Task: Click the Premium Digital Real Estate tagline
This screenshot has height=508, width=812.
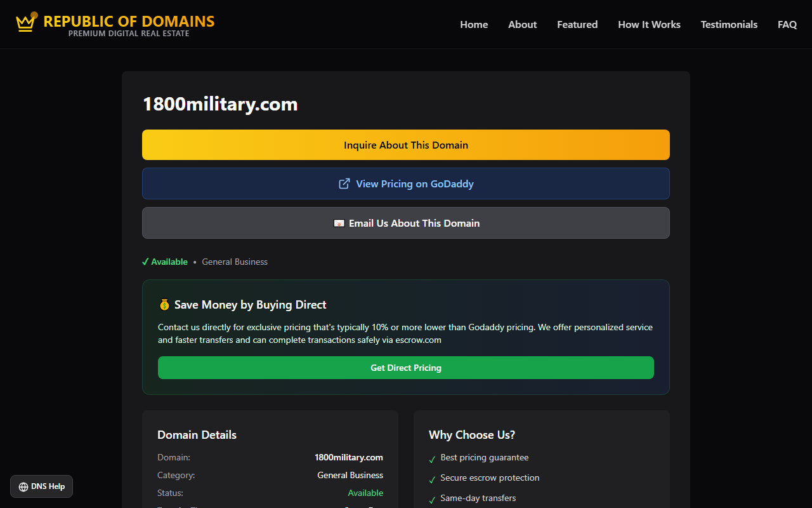Action: coord(129,34)
